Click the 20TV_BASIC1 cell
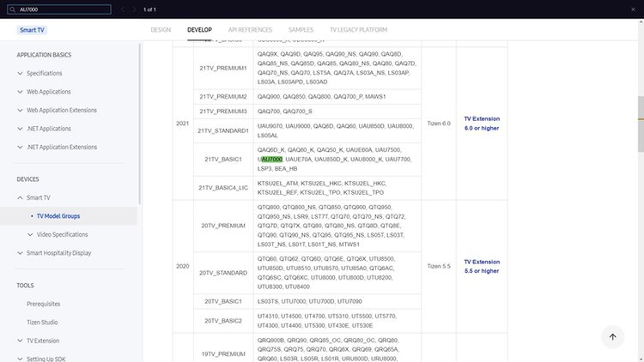The image size is (644, 362). pos(223,302)
